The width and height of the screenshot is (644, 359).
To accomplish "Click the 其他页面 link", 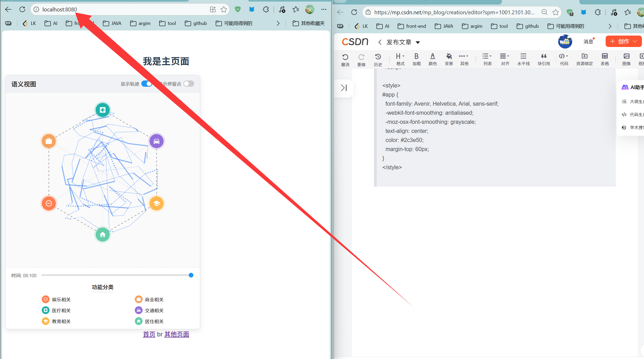I will pyautogui.click(x=177, y=334).
